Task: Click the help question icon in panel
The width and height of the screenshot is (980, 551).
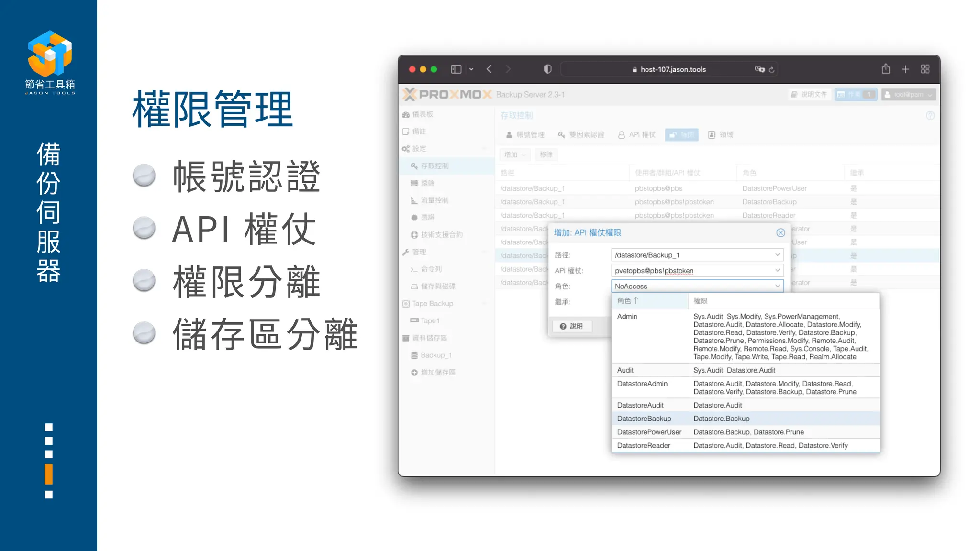Action: tap(930, 116)
